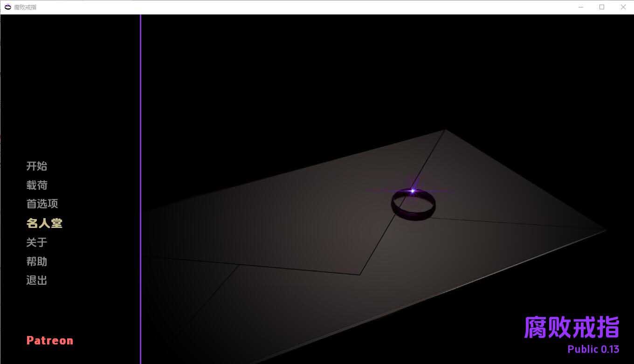Image resolution: width=634 pixels, height=364 pixels.
Task: Select the highlighted 名人堂 entry
Action: point(44,223)
